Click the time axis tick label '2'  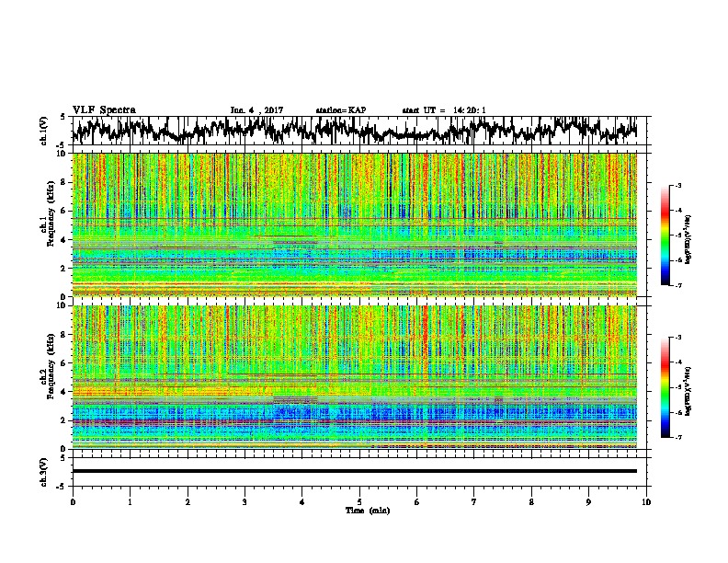188,502
